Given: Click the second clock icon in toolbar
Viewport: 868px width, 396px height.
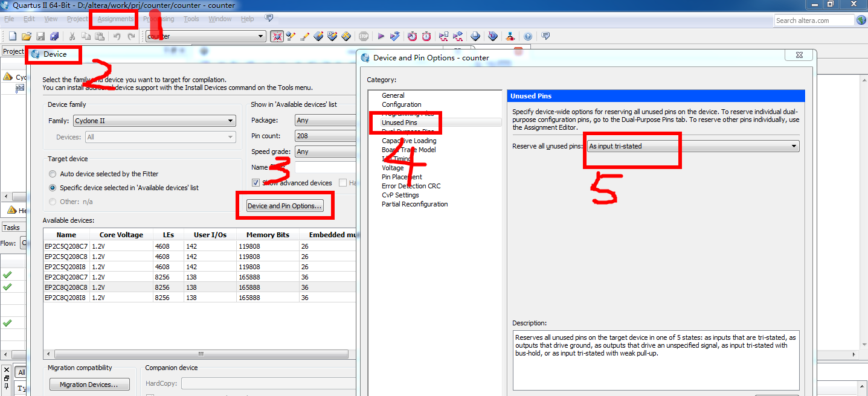Looking at the screenshot, I should [426, 36].
